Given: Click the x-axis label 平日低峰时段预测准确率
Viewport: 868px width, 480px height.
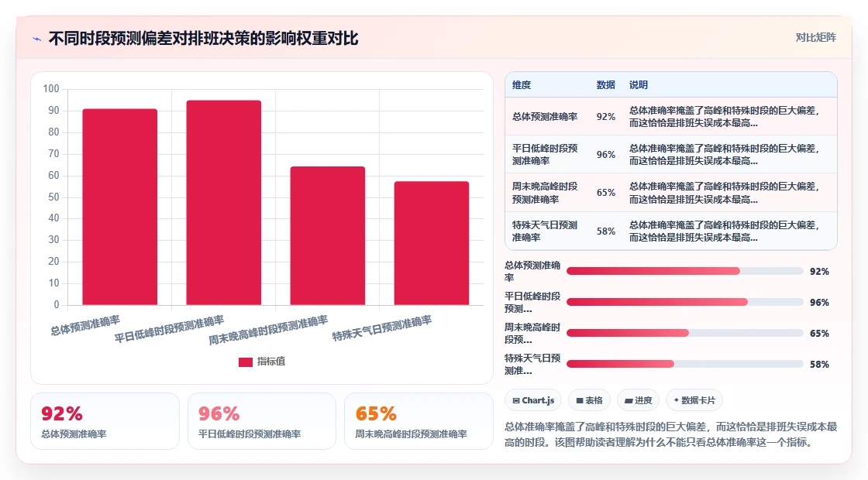Looking at the screenshot, I should pyautogui.click(x=169, y=328).
